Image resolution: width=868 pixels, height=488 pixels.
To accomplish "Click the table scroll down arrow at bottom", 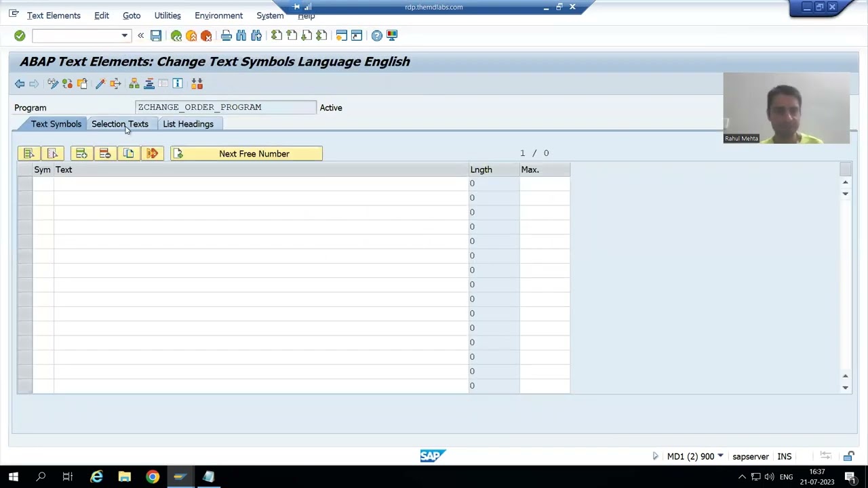I will [x=846, y=388].
